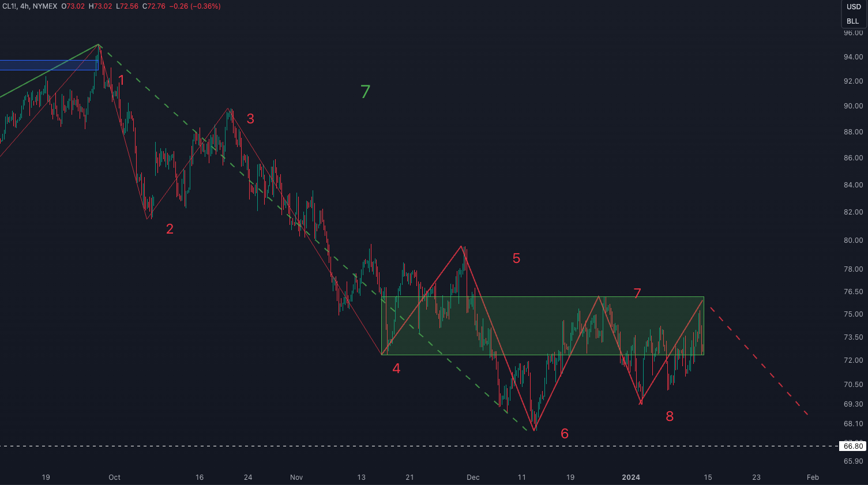Viewport: 868px width, 485px height.
Task: Select the red wave label 6
Action: tap(565, 434)
